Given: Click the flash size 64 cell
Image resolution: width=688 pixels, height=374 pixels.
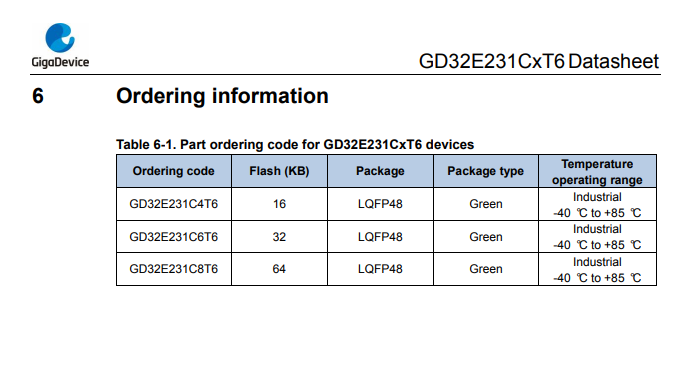Looking at the screenshot, I should tap(279, 269).
